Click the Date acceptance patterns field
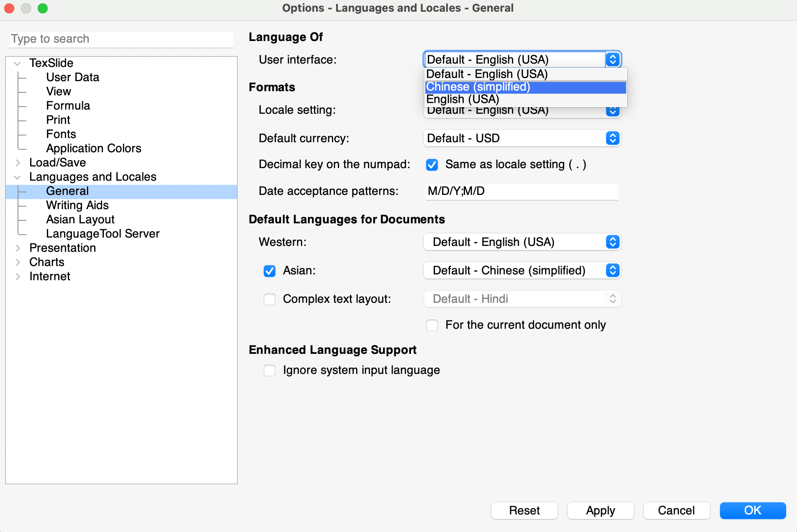 point(522,192)
